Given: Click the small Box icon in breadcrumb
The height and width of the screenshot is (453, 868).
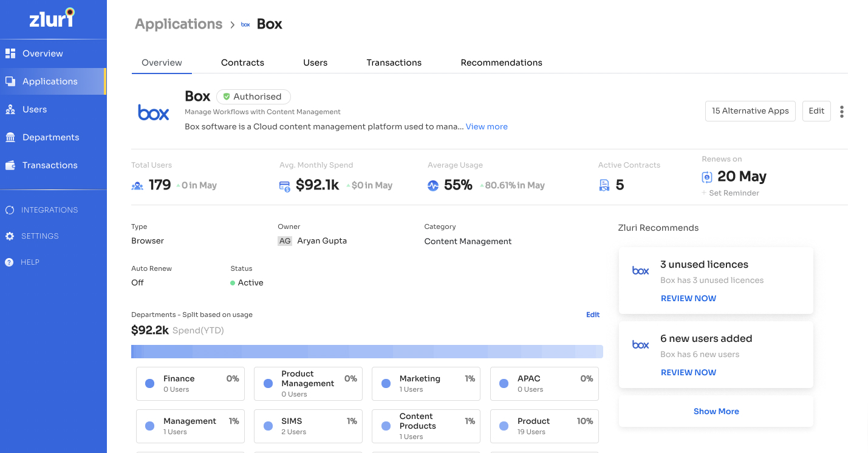Looking at the screenshot, I should click(245, 24).
